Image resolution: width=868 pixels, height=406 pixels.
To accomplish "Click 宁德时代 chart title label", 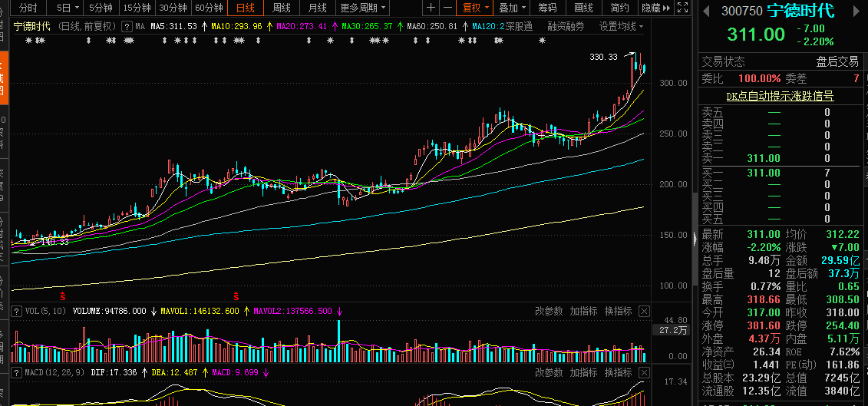I will click(31, 26).
